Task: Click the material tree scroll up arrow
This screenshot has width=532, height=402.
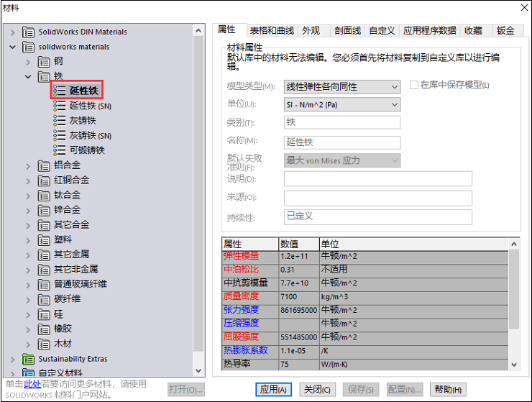Action: point(198,30)
